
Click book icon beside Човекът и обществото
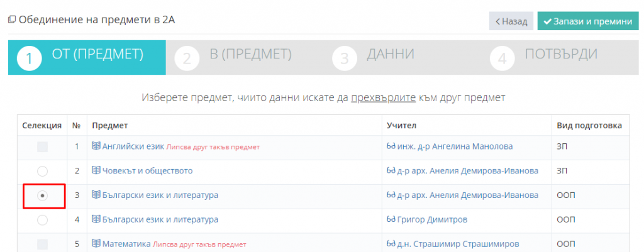pyautogui.click(x=96, y=170)
